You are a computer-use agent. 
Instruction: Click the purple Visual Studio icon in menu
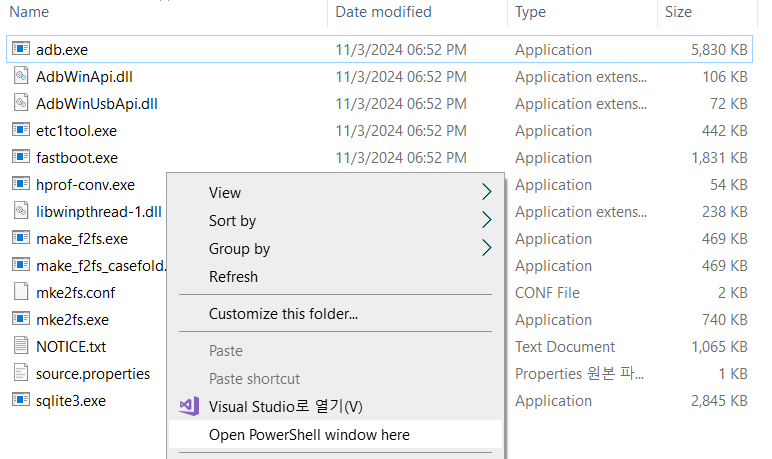[189, 406]
